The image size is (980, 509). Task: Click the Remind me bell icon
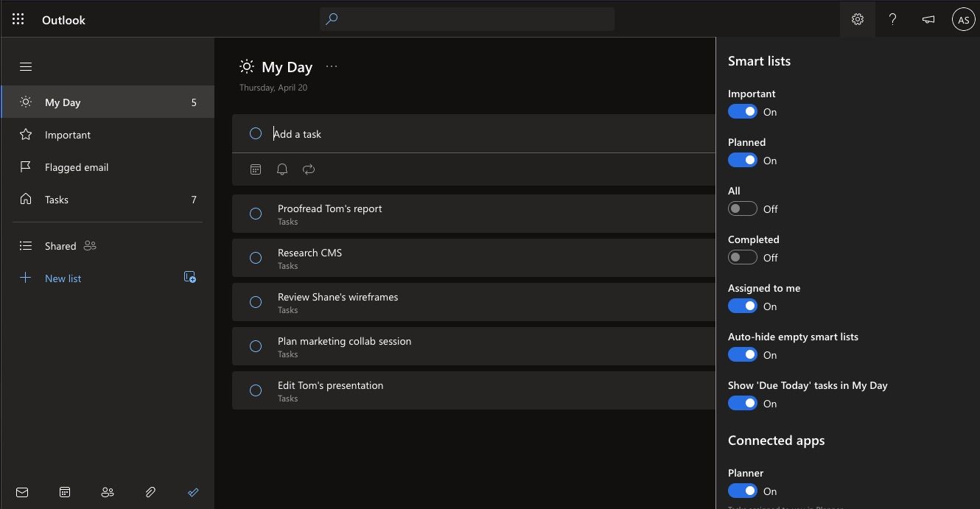pyautogui.click(x=282, y=169)
